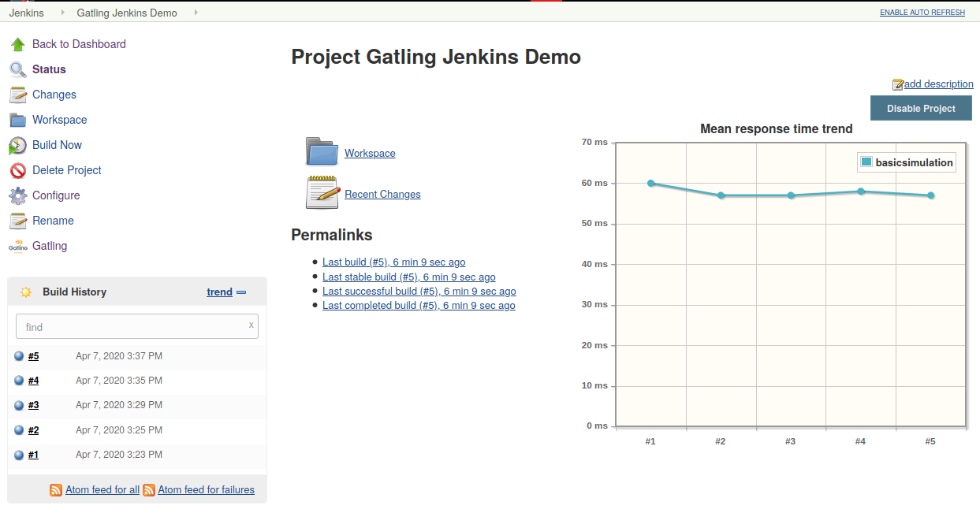This screenshot has height=513, width=980.
Task: Click the large Workspace folder icon in main panel
Action: click(322, 151)
